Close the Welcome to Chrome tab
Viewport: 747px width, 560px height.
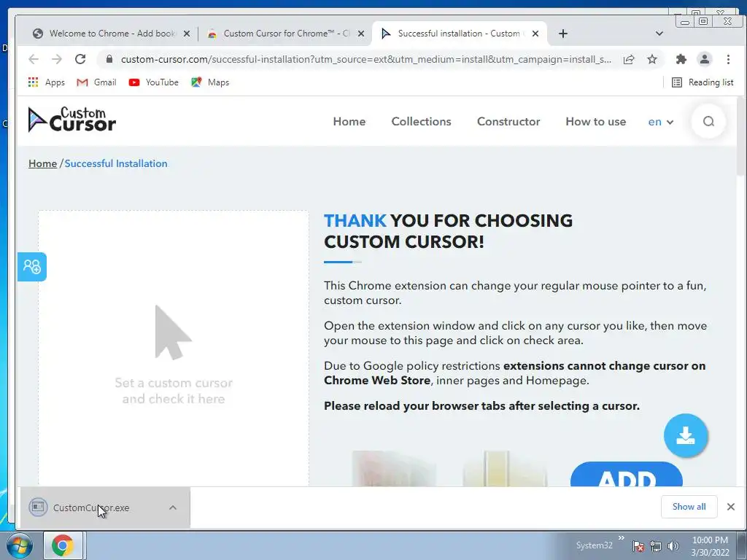187,34
